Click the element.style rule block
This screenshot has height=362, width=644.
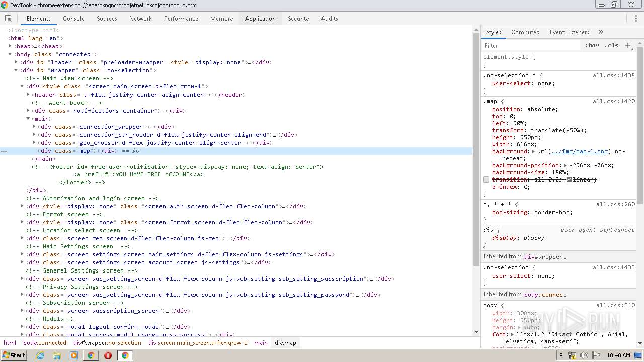pos(558,61)
